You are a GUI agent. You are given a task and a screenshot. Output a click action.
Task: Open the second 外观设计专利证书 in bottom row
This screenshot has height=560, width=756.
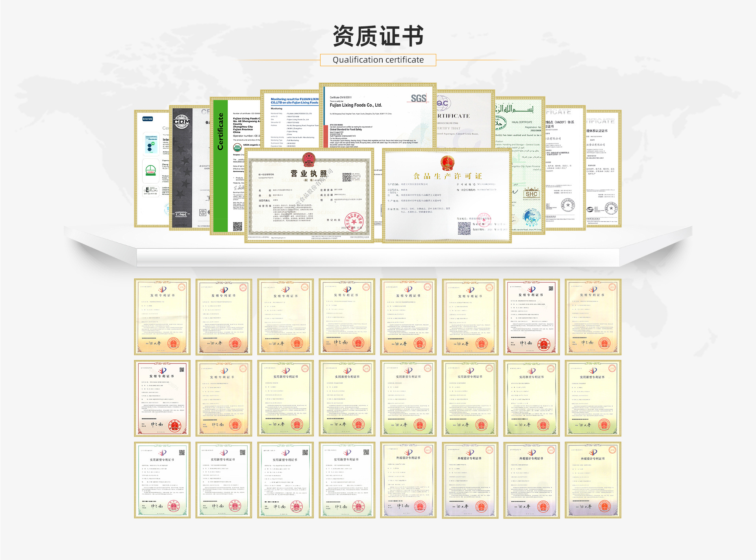470,480
